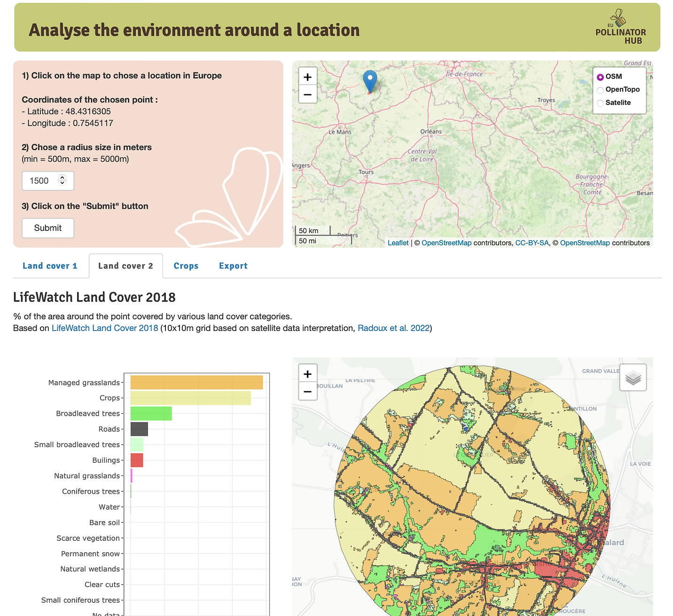Viewport: 673px width, 616px height.
Task: Select the Satelite base map option
Action: pos(600,103)
